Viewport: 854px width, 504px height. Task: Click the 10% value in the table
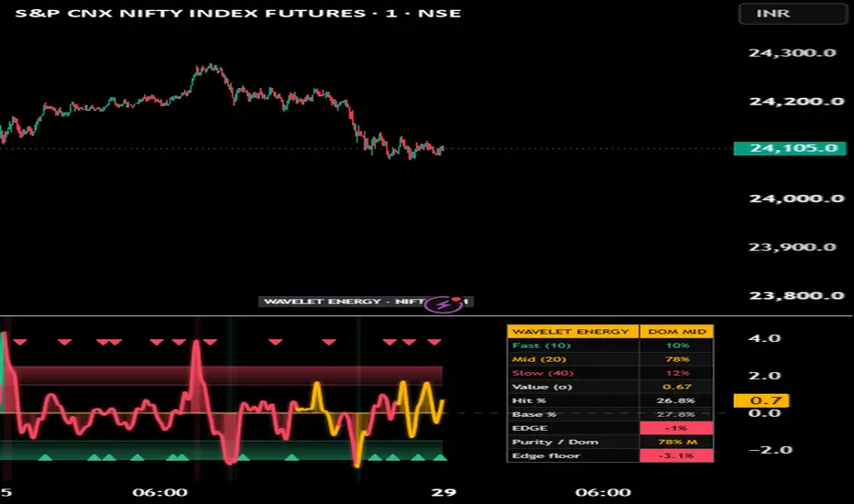point(677,345)
